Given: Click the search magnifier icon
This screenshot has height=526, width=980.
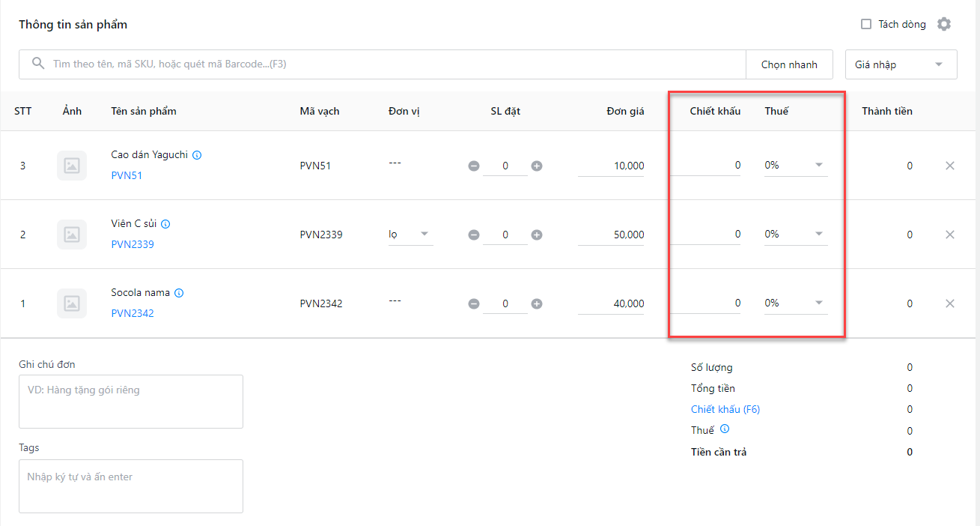Looking at the screenshot, I should (x=38, y=64).
